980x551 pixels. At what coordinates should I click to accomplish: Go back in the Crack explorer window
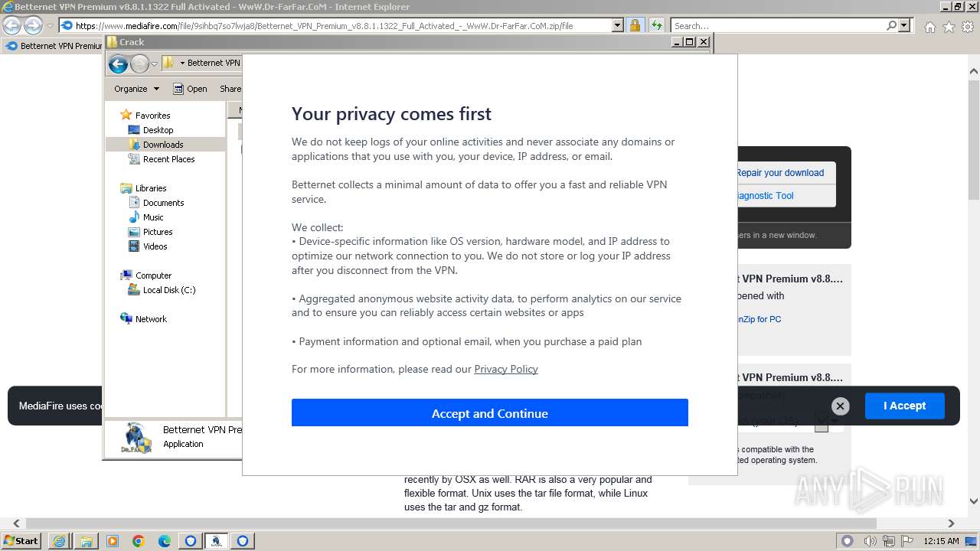118,64
